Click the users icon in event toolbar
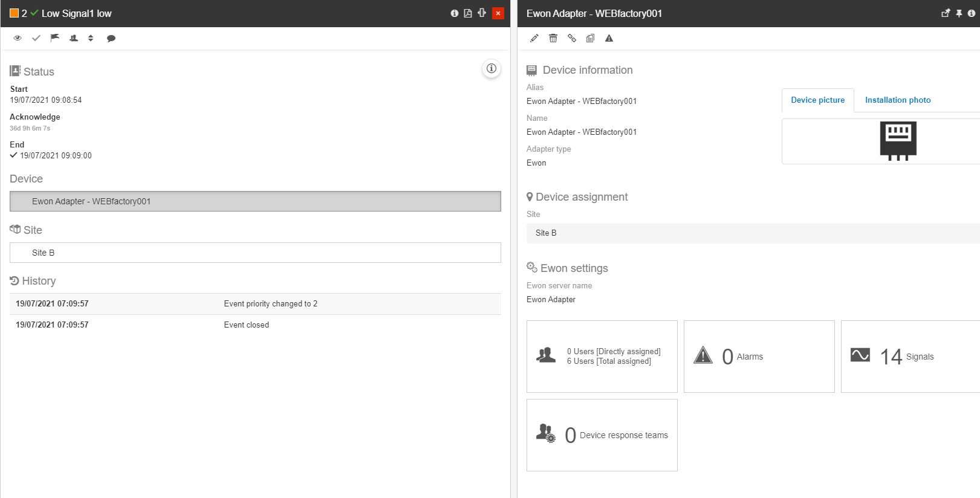 coord(74,38)
